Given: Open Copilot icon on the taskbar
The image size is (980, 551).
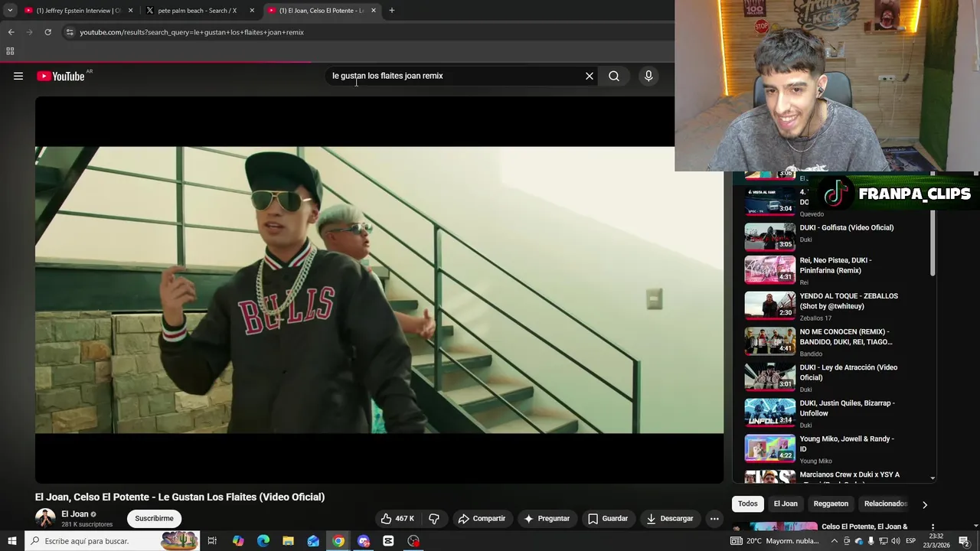Looking at the screenshot, I should tap(238, 541).
